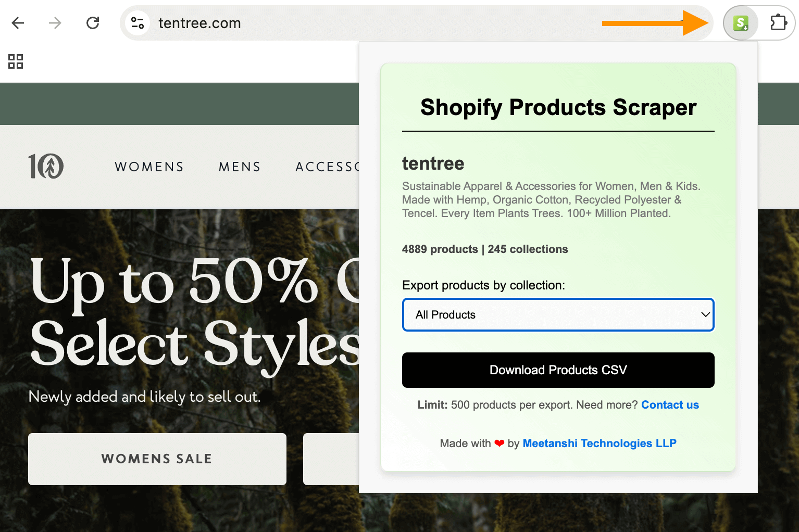Screen dimensions: 799x532
Task: Open the Shopify Products Scraper extension icon
Action: pyautogui.click(x=741, y=23)
